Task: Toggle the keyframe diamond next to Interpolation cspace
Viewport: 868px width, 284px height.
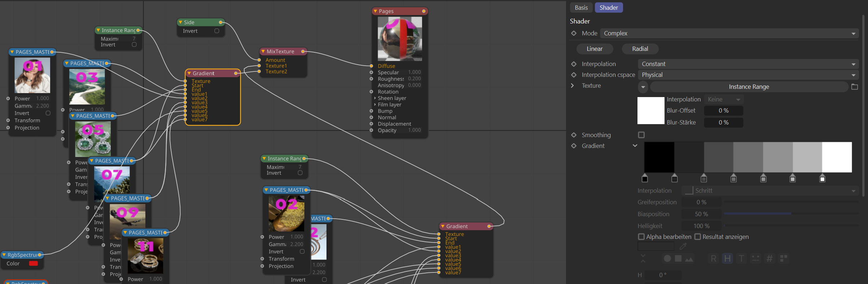Action: 574,75
